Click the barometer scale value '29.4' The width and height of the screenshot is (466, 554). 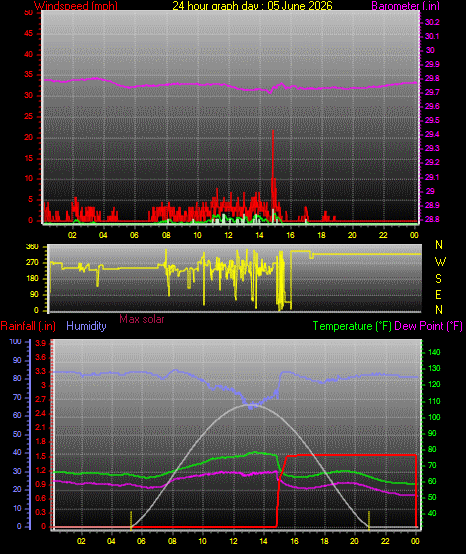432,135
